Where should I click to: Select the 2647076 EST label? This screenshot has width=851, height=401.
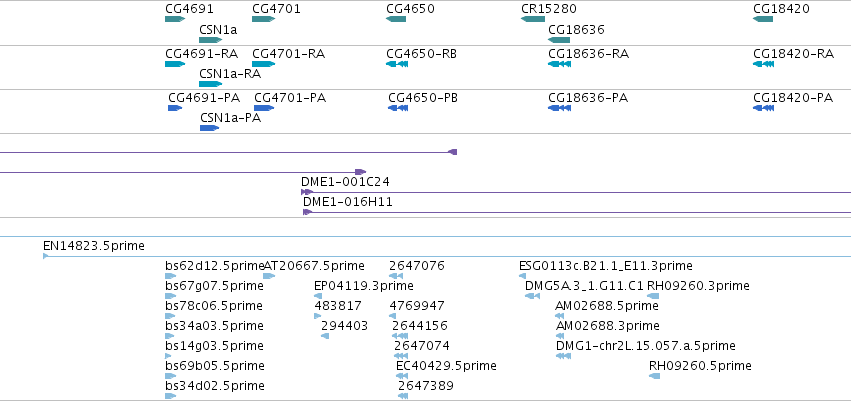coord(417,266)
